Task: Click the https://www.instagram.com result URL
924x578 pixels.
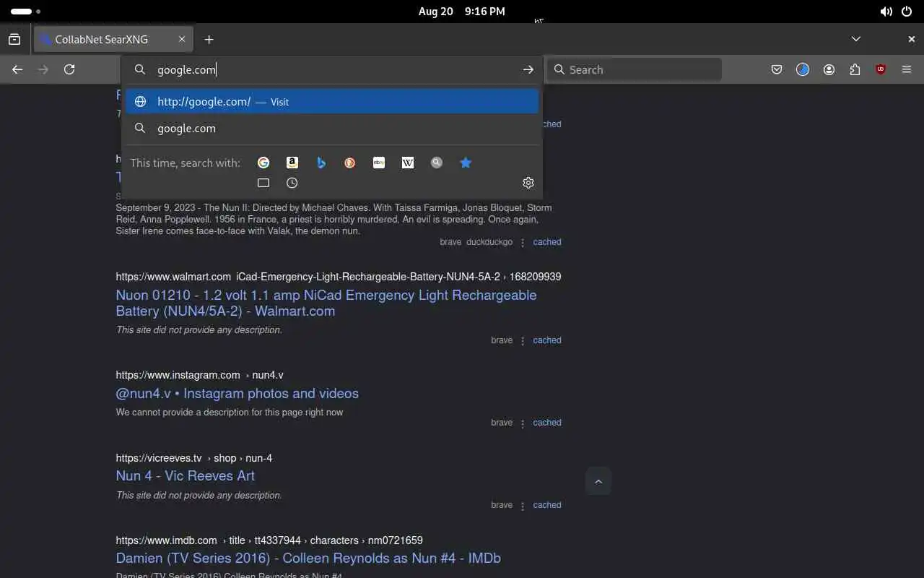Action: pyautogui.click(x=178, y=375)
